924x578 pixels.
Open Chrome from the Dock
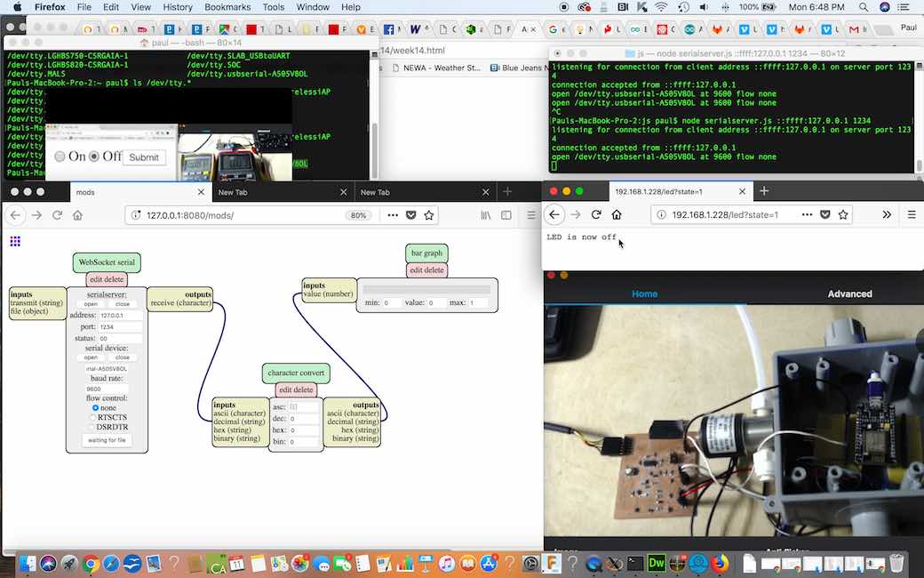pos(90,565)
